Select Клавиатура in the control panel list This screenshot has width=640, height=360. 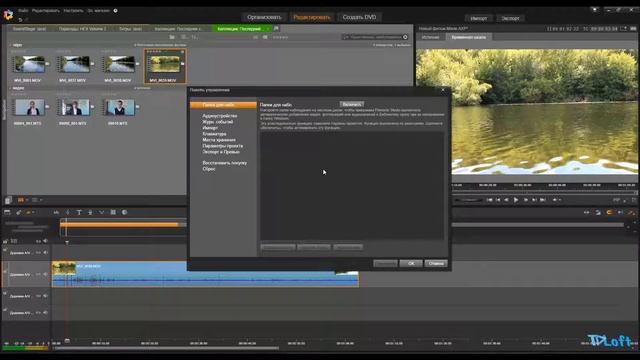(214, 134)
